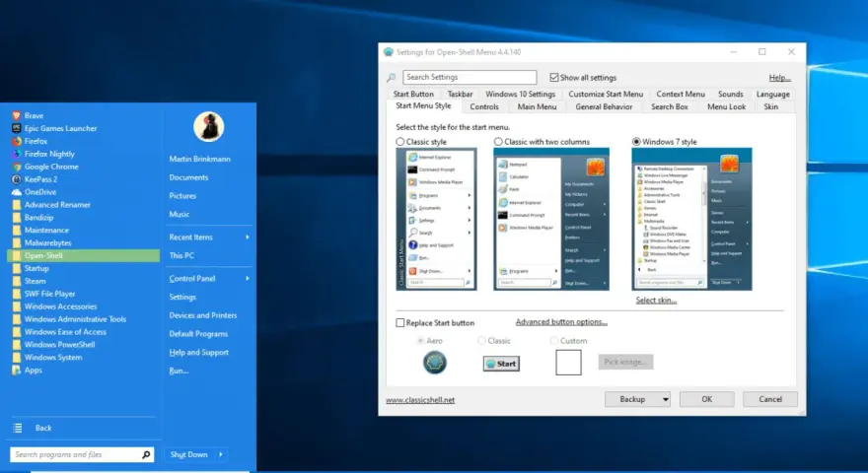Uncheck Show all settings checkbox
The width and height of the screenshot is (868, 473).
pos(554,78)
